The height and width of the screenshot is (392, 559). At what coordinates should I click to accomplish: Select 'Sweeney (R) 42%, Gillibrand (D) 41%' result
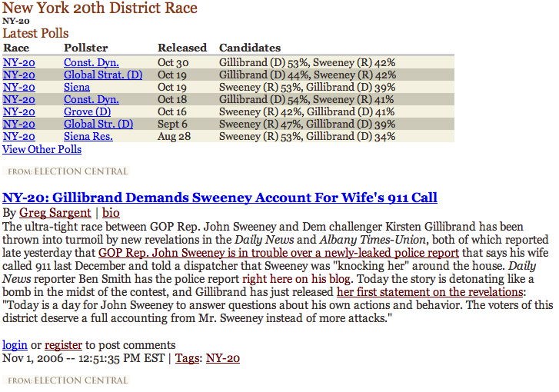click(307, 112)
